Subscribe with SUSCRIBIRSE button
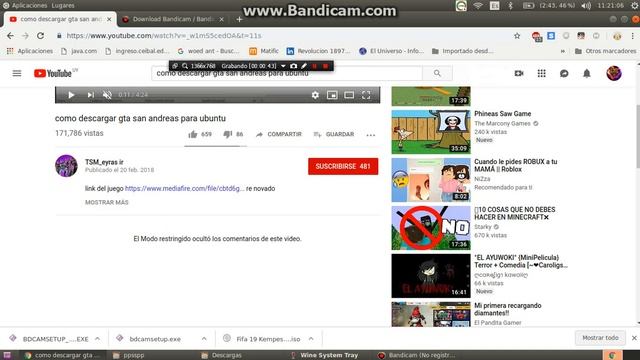 coord(343,167)
